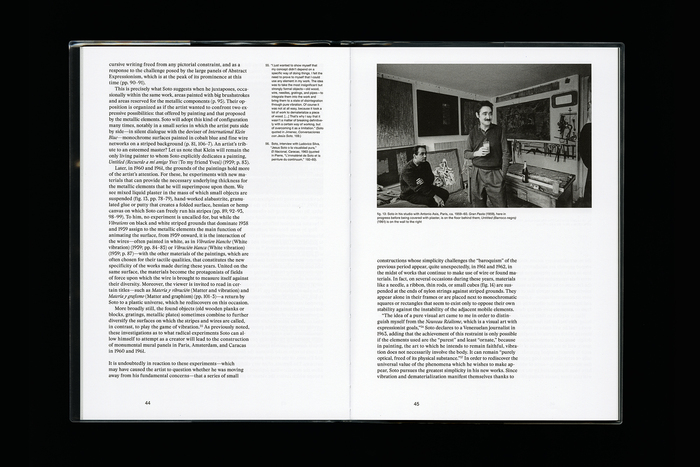Viewport: 700px width, 467px height.
Task: Click footnote 35 in the margin
Action: 294,99
